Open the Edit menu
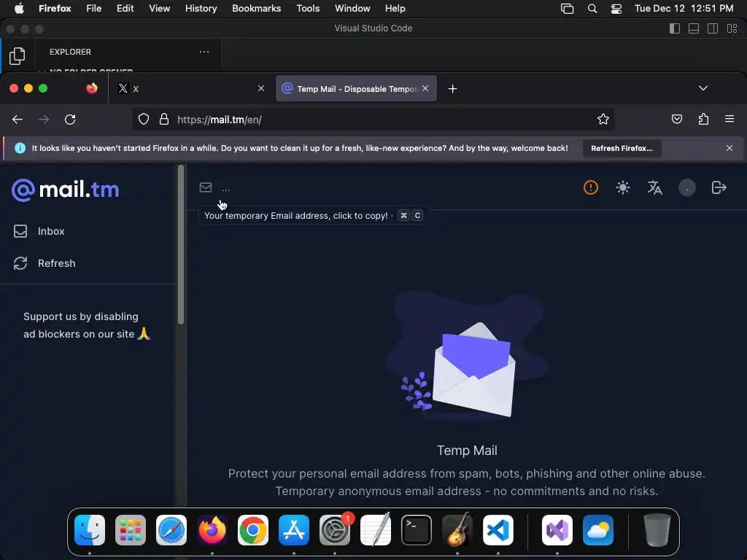Screen dimensions: 747x560 125,9
